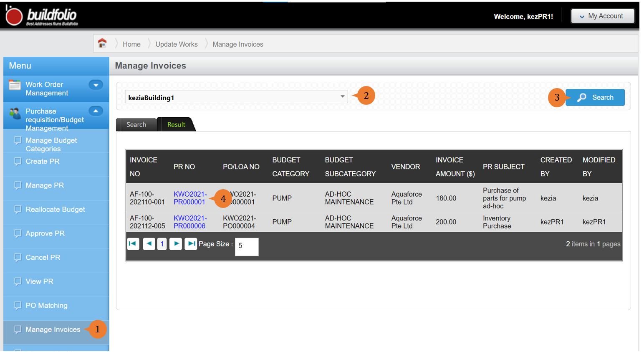Click the Work Order Management calendar icon
The image size is (644, 352).
tap(15, 85)
